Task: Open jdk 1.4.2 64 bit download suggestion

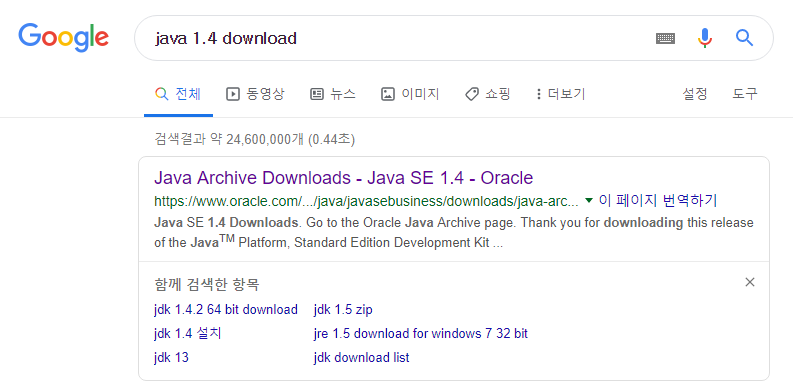Action: (x=226, y=310)
